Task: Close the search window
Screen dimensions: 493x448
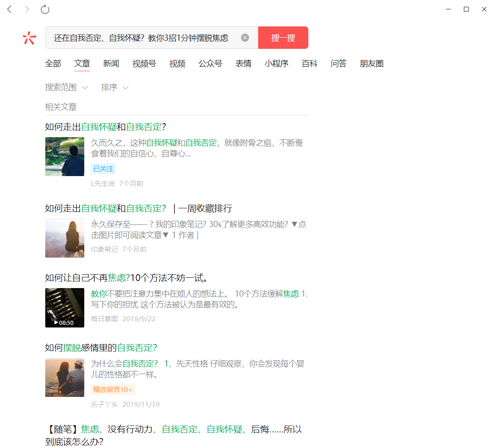Action: coord(484,9)
